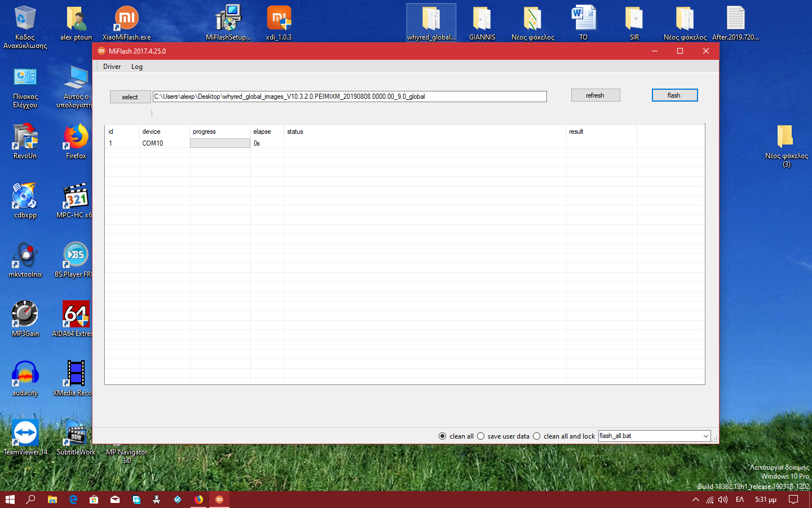Expand the flash_all.bat script dropdown
Screen dimensions: 812x508
coord(705,436)
